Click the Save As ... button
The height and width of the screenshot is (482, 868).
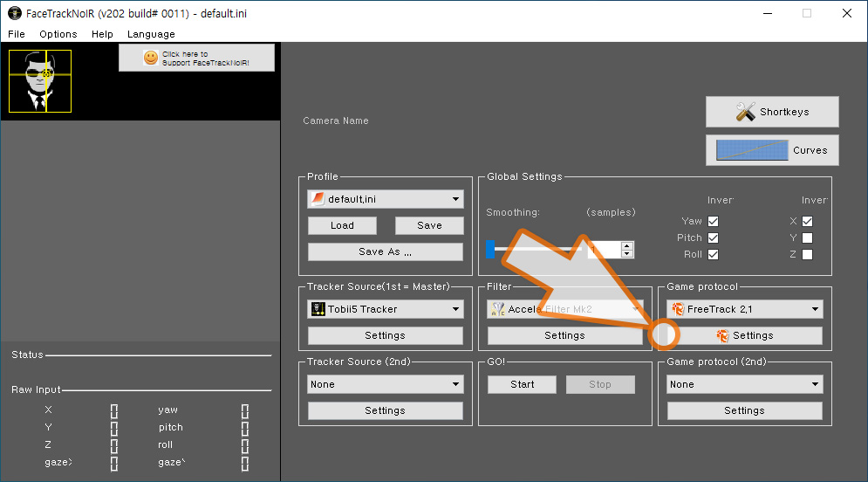[x=386, y=251]
